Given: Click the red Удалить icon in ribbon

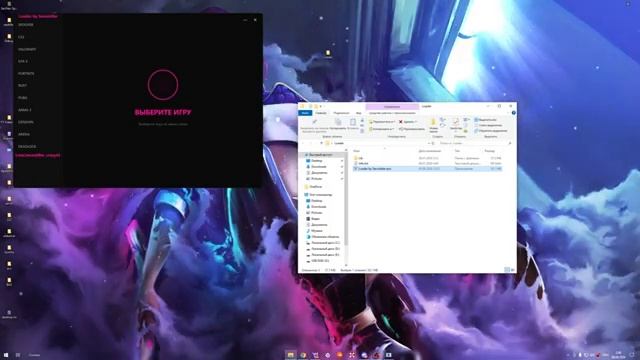Looking at the screenshot, I should [401, 122].
